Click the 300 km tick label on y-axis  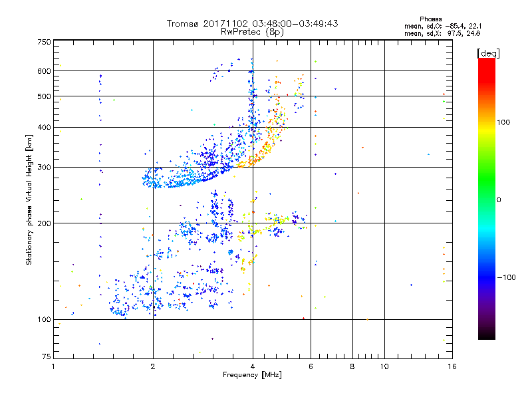[x=44, y=168]
